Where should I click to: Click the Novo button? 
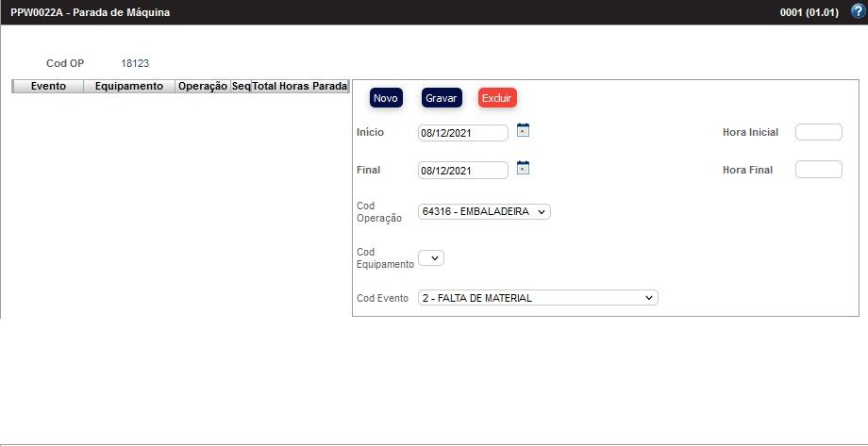click(386, 98)
